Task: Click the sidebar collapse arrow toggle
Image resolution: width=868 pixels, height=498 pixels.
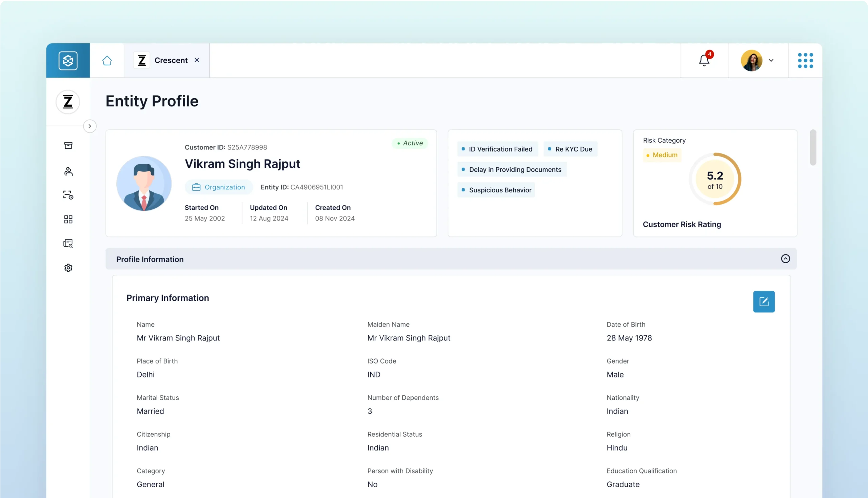Action: [x=90, y=126]
